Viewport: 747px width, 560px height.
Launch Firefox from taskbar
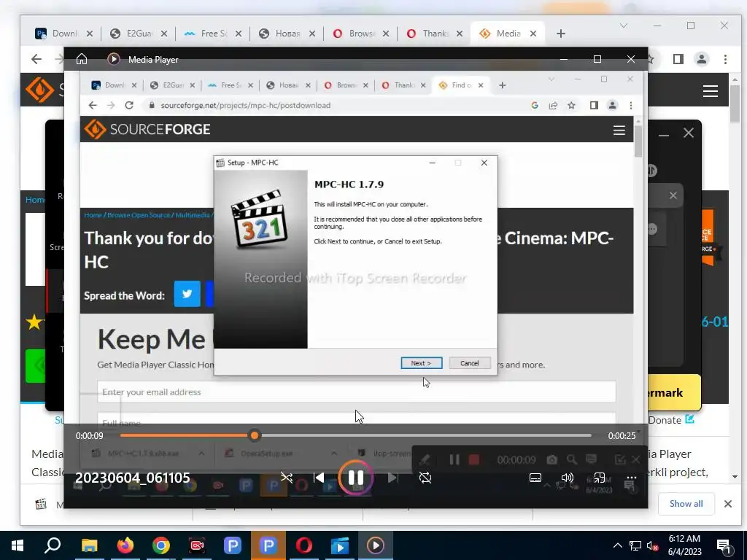(125, 545)
